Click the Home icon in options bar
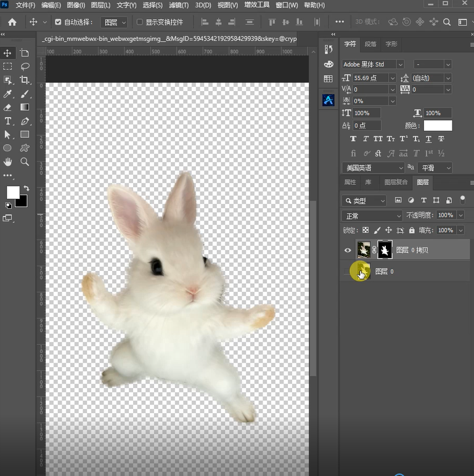474x476 pixels. click(12, 22)
